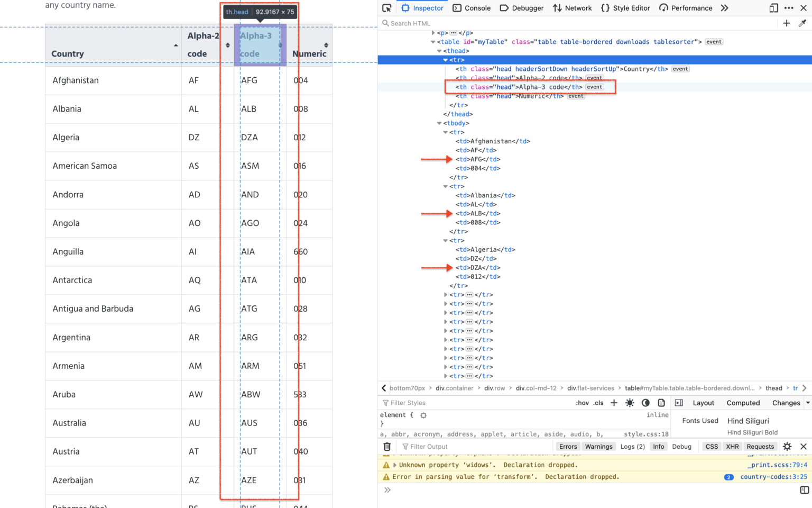Screen dimensions: 812x508
Task: Activate the element picker tool
Action: click(x=387, y=8)
